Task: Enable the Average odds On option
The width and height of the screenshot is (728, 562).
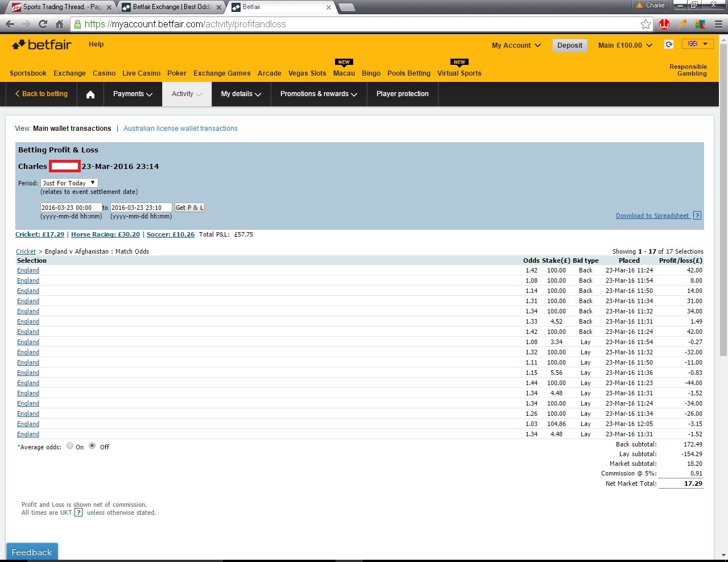Action: click(69, 445)
